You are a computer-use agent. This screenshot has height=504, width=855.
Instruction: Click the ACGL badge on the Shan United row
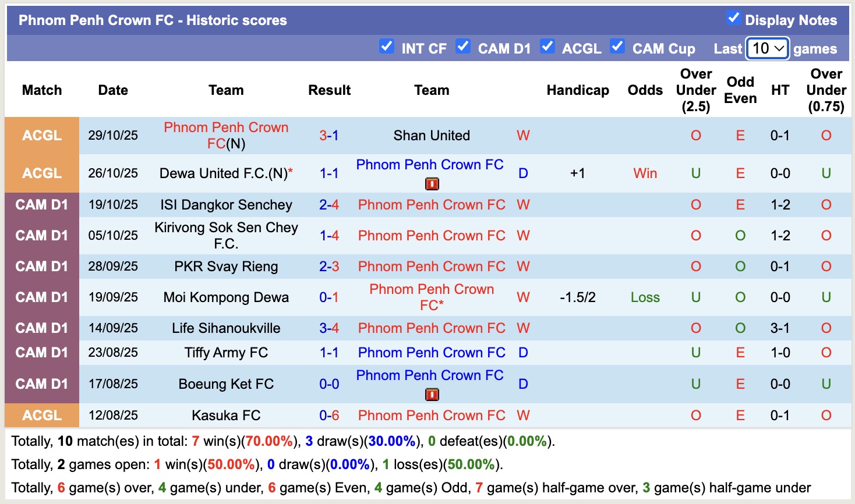pos(41,136)
